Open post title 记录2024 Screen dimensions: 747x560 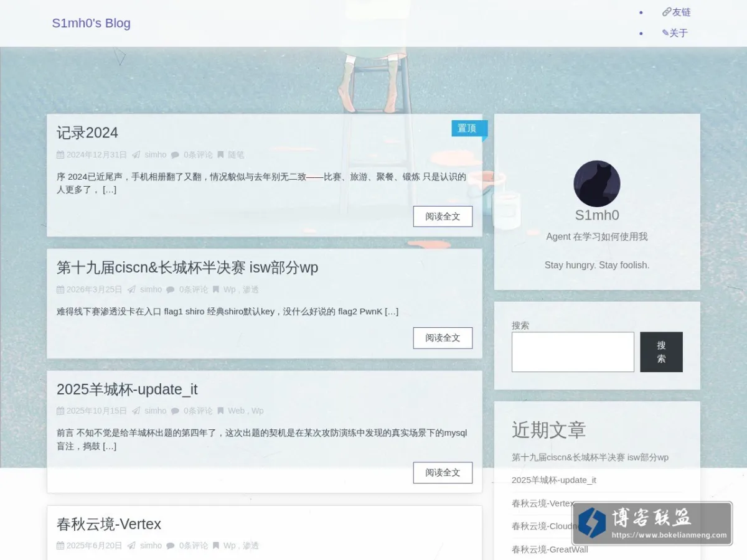pos(87,133)
